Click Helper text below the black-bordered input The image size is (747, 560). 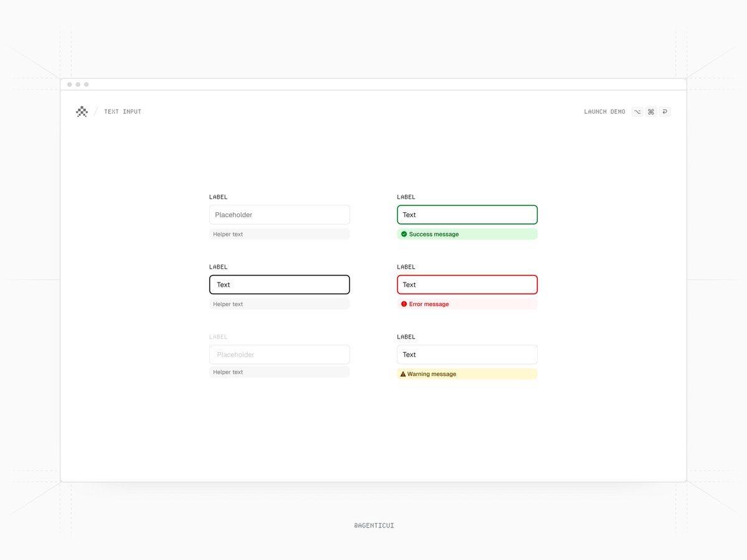point(228,304)
